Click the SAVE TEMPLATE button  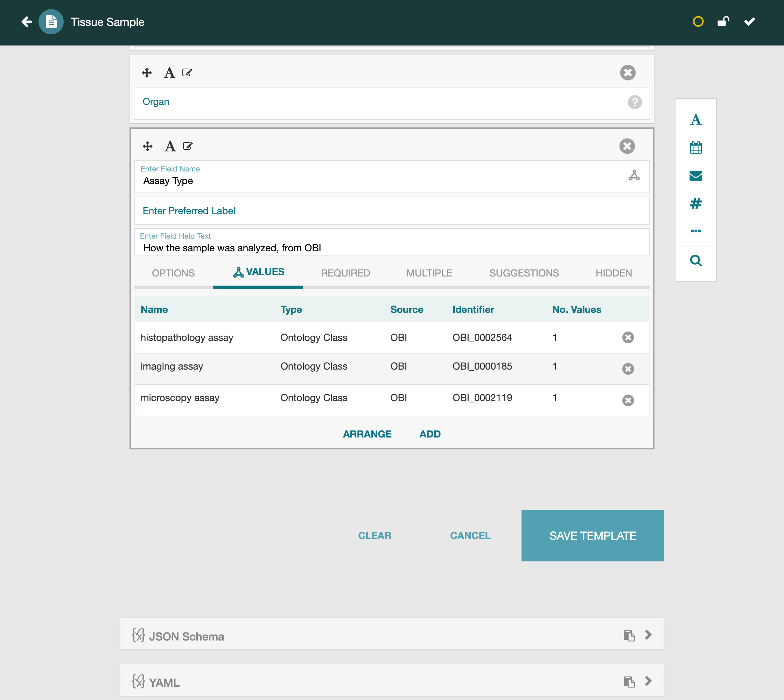click(593, 536)
